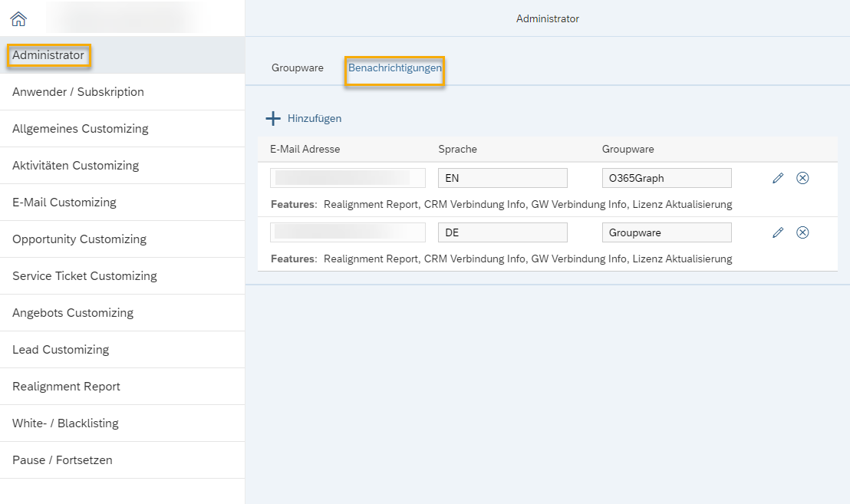Select E-Mail Customizing in the sidebar
Viewport: 850px width, 504px height.
64,203
